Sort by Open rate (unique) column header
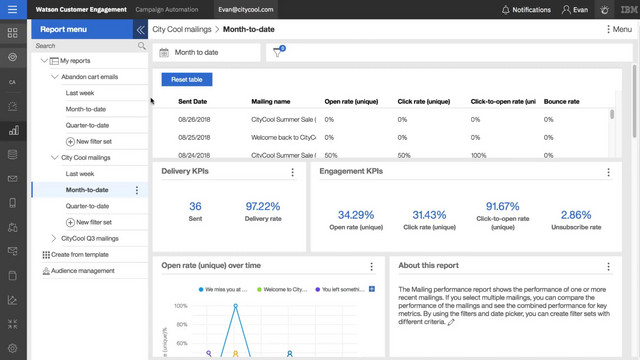Viewport: 640px width, 360px height. [x=351, y=101]
